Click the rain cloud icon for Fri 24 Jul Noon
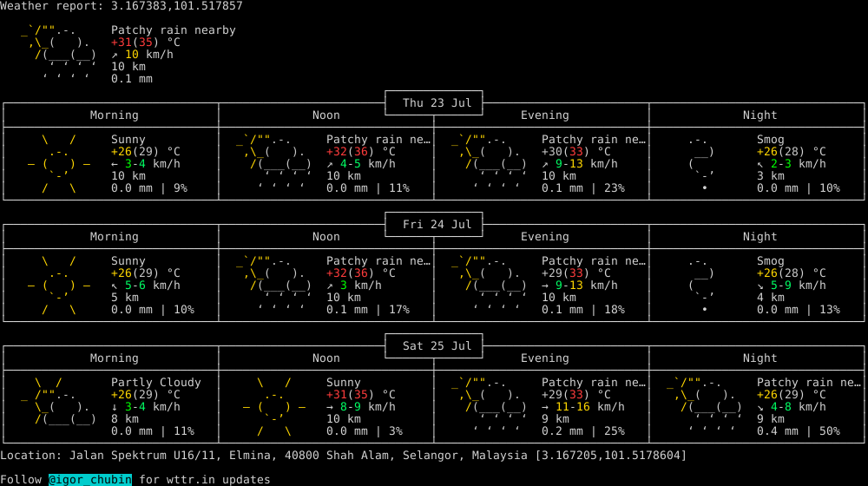The height and width of the screenshot is (486, 868). pos(274,285)
